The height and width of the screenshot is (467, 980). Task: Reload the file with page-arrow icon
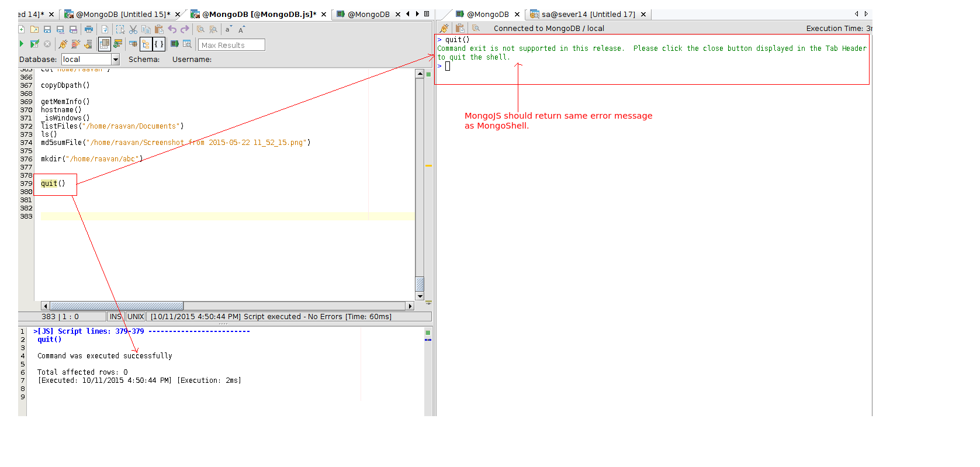coord(105,29)
